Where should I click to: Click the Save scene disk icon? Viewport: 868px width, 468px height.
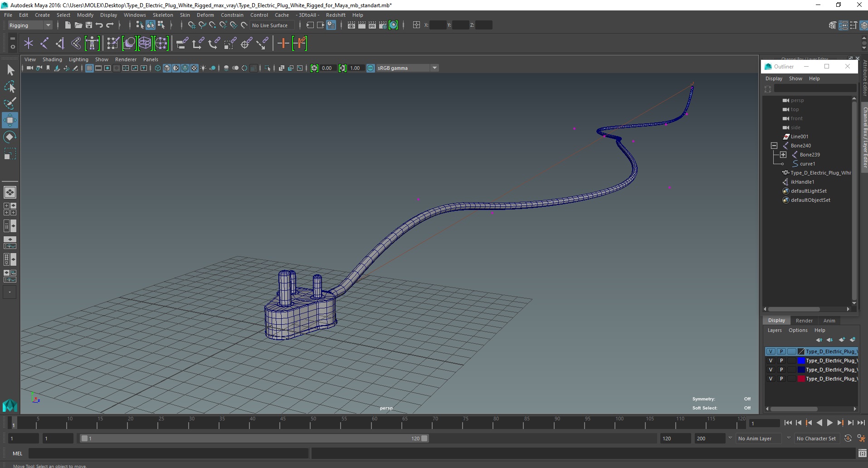(89, 25)
